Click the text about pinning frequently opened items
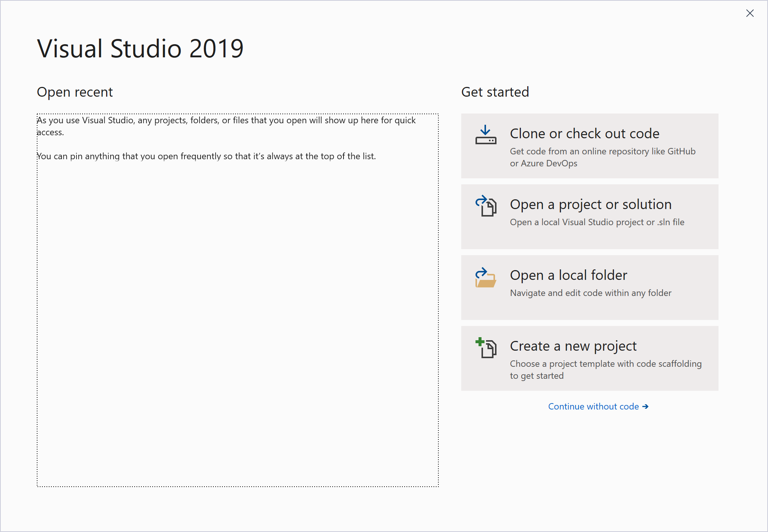Image resolution: width=768 pixels, height=532 pixels. 206,156
